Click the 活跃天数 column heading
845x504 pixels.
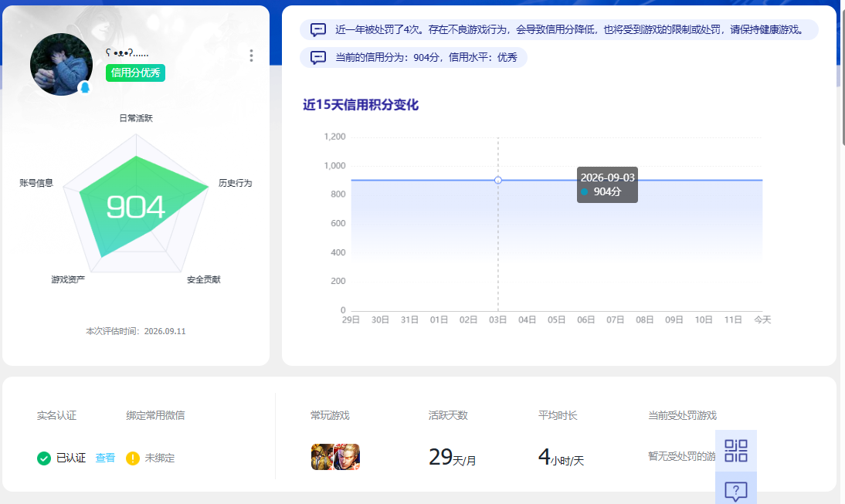448,415
